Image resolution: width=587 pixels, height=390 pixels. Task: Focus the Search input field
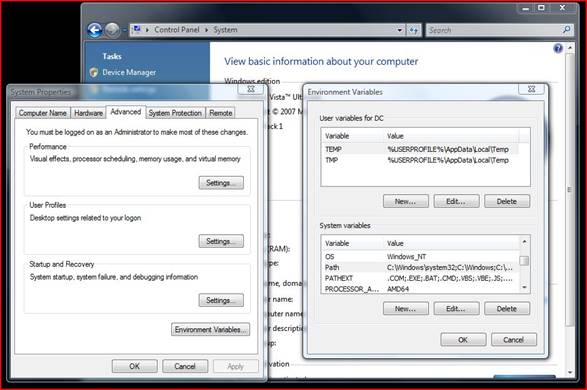click(x=494, y=30)
